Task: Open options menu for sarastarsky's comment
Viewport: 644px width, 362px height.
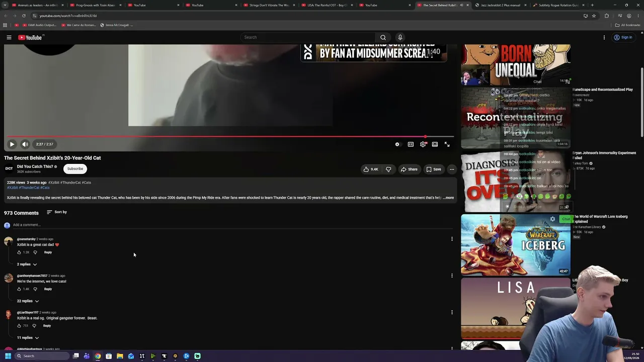Action: (452, 239)
